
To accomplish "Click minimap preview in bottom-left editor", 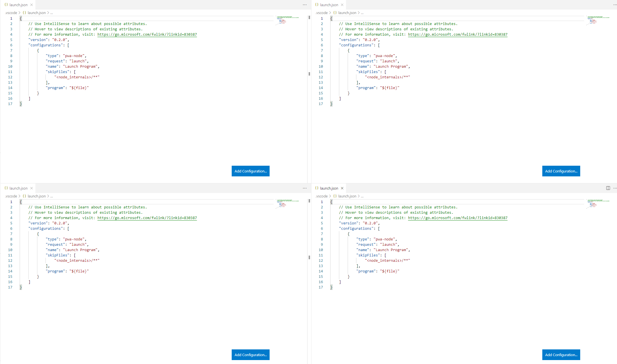I will click(x=288, y=204).
